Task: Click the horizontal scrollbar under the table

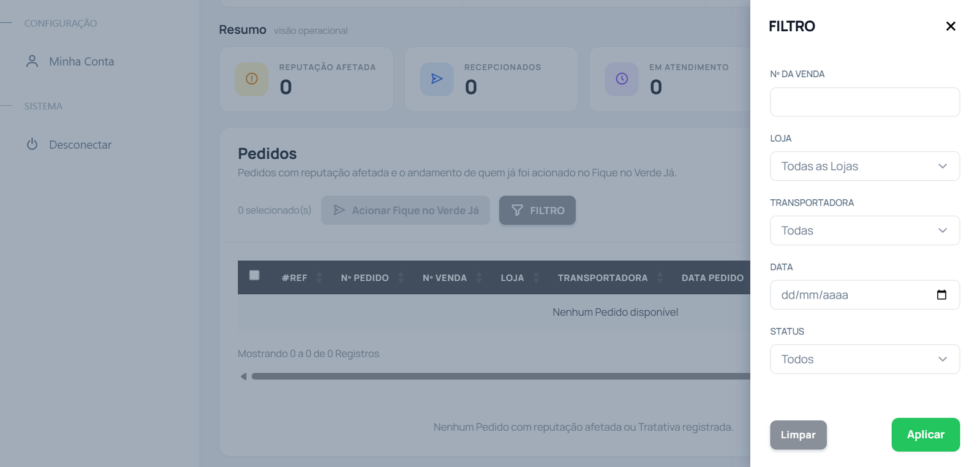Action: pos(500,376)
